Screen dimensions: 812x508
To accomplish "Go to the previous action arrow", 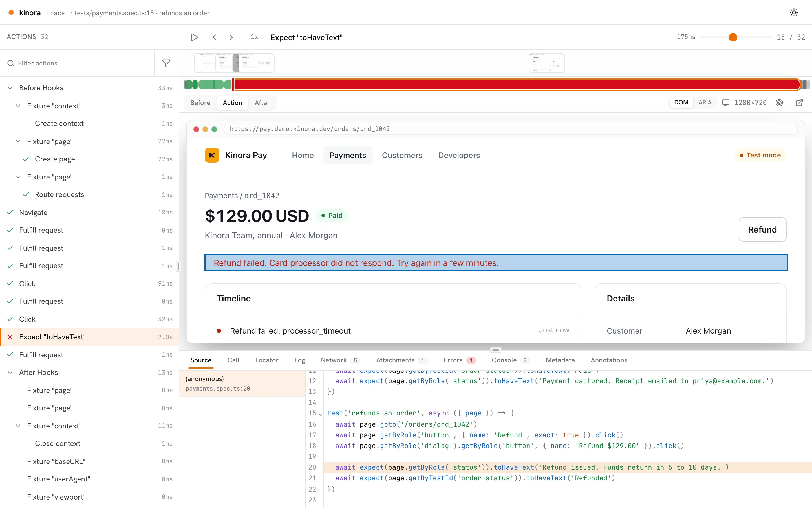I will coord(214,37).
